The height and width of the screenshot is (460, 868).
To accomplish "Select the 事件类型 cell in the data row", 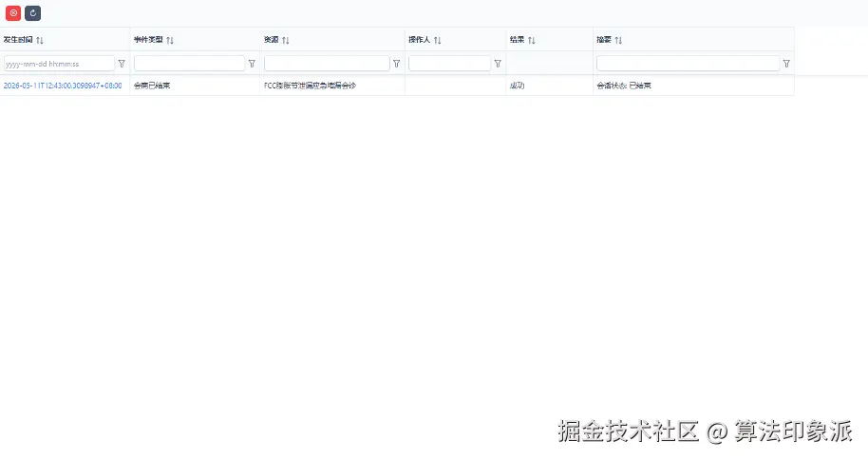I will tap(195, 86).
